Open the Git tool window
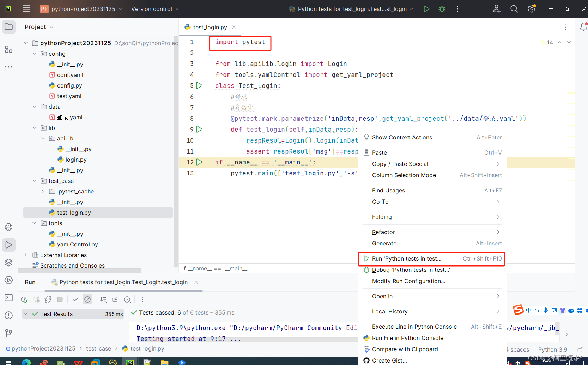The image size is (588, 365). point(9,333)
